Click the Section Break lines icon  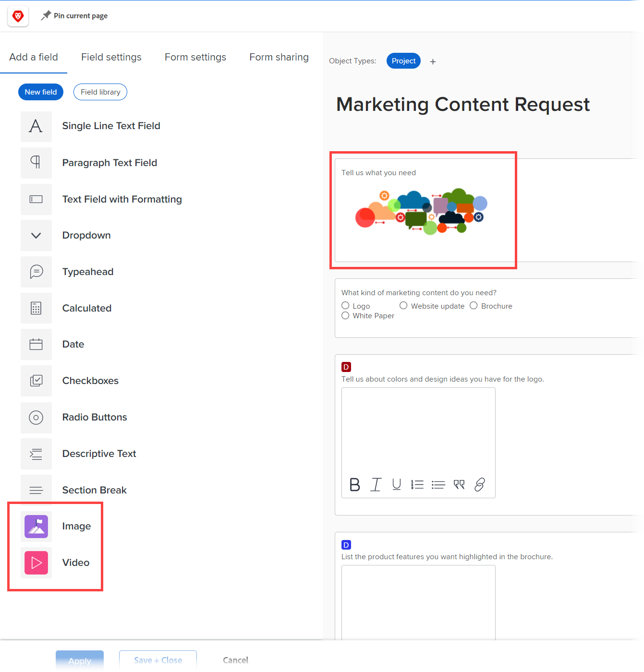[36, 490]
